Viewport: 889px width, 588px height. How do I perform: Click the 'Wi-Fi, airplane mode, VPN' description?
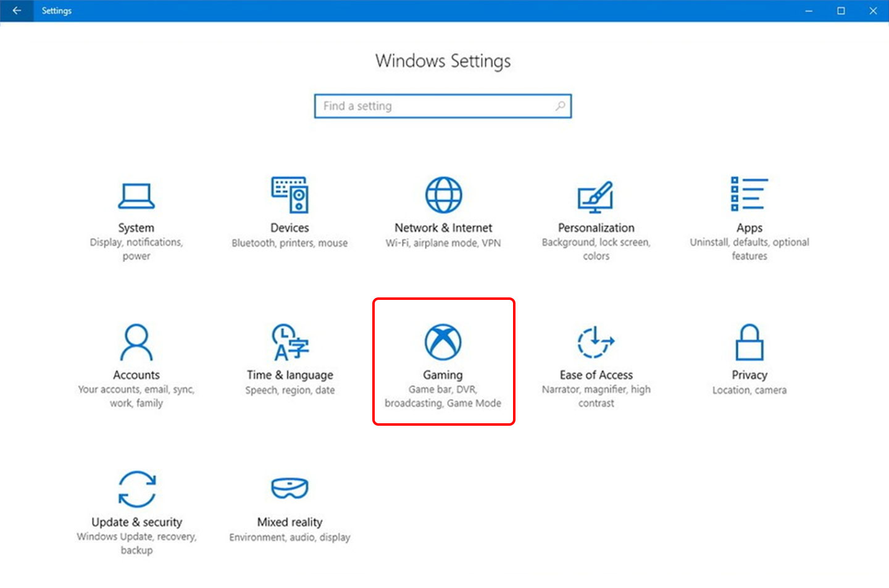pos(443,243)
